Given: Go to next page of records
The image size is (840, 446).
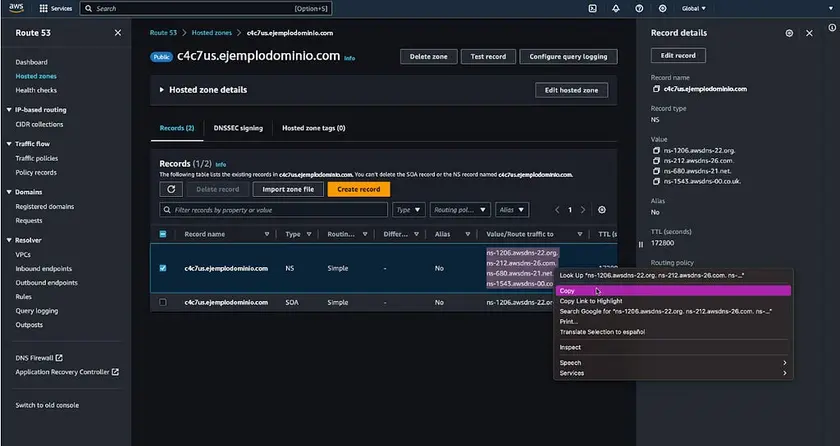Looking at the screenshot, I should click(x=583, y=210).
